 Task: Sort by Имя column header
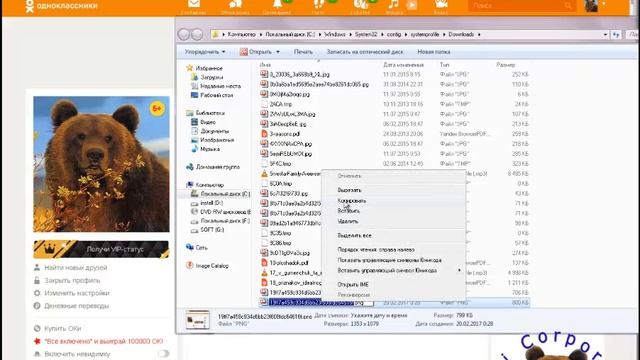[265, 65]
